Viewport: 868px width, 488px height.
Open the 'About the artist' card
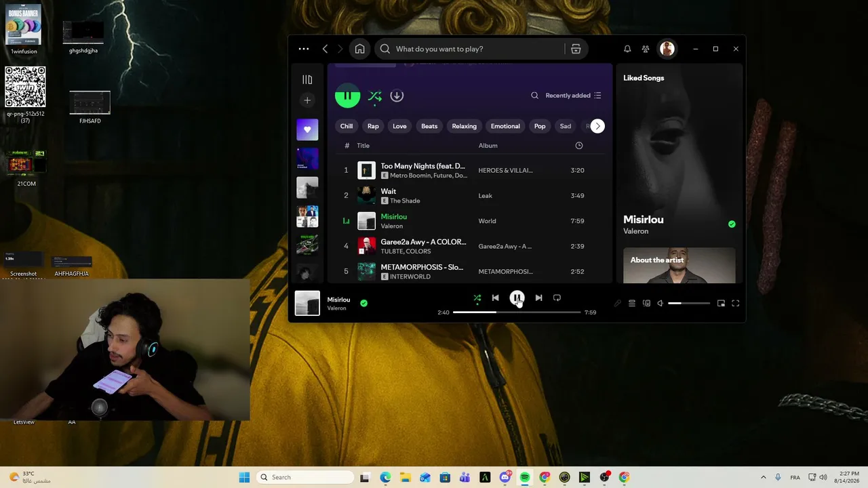point(679,265)
